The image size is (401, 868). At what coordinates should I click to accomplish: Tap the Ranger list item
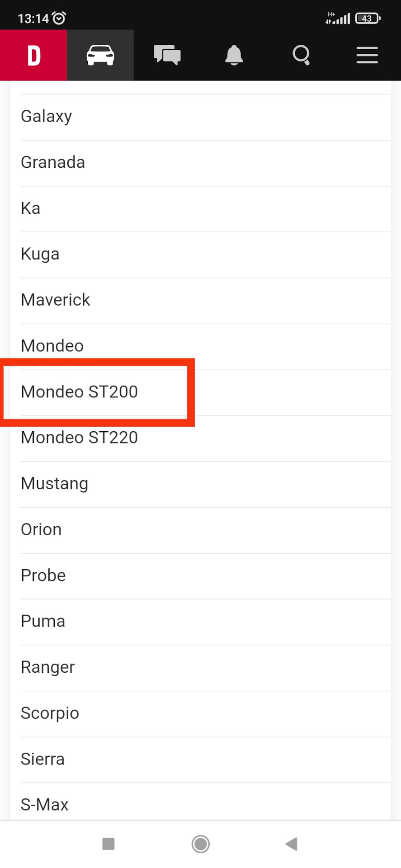tap(48, 667)
